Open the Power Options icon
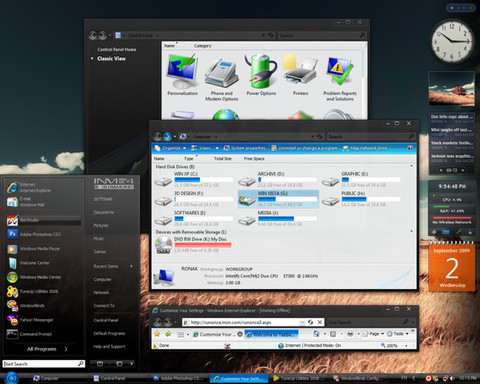Image resolution: width=480 pixels, height=384 pixels. point(261,75)
